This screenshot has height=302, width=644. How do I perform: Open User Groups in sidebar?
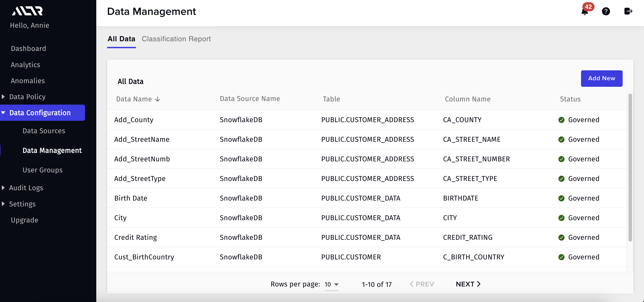(43, 170)
